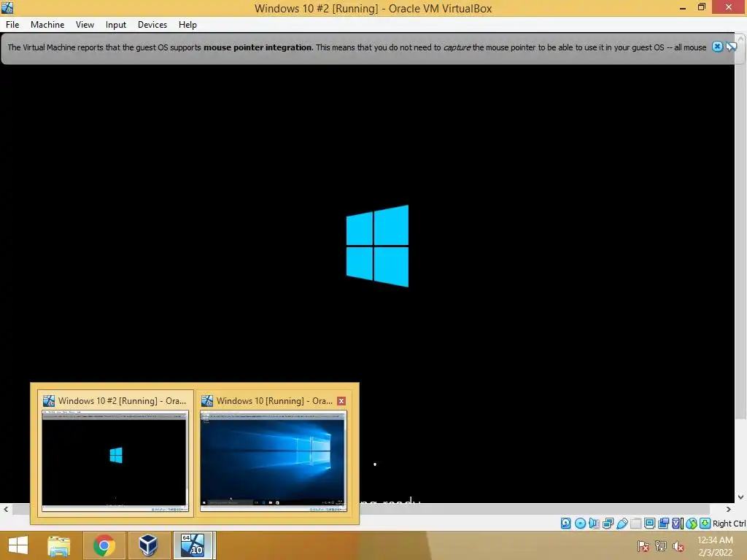Click the horizontal scrollbar right arrow

tap(729, 509)
